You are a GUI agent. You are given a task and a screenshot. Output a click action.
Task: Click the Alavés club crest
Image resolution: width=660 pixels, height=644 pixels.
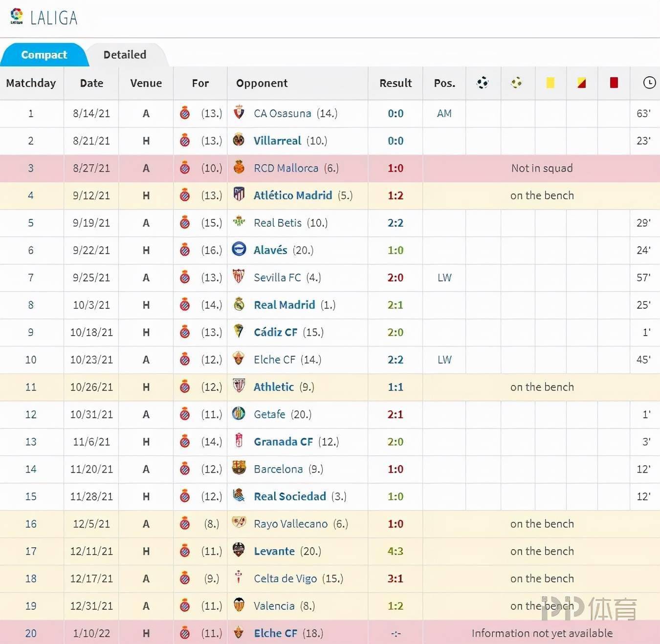239,249
